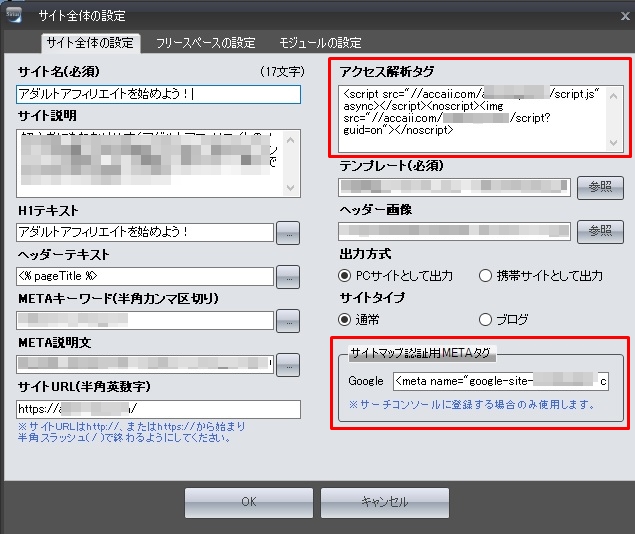Click the application icon in title bar
635x534 pixels.
(14, 15)
